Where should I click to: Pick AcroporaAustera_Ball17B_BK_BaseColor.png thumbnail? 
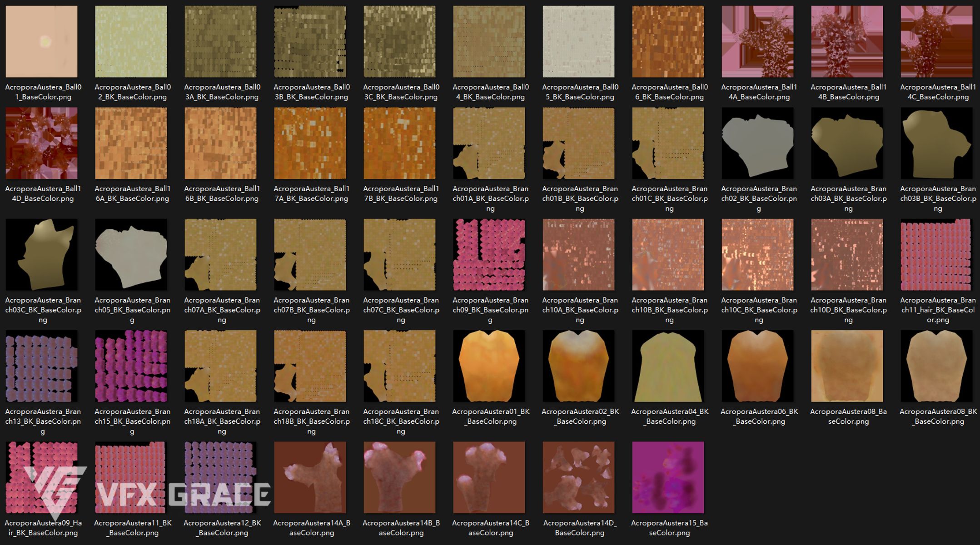tap(399, 143)
